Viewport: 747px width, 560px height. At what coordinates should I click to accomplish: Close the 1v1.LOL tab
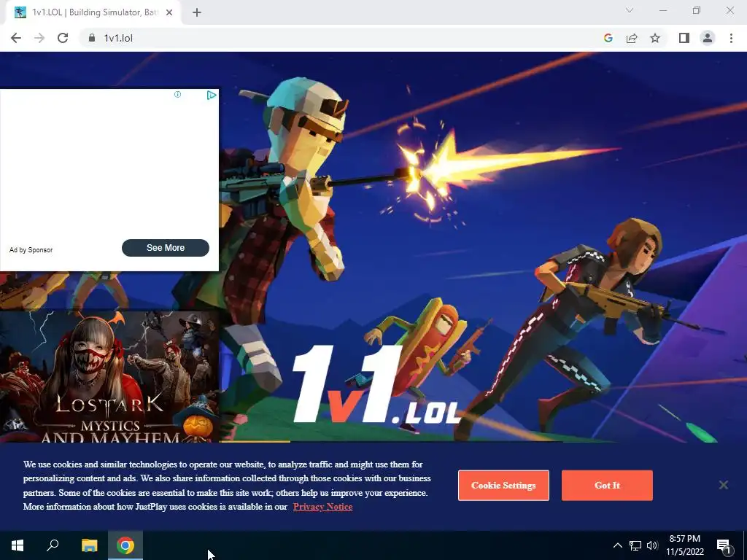[169, 12]
